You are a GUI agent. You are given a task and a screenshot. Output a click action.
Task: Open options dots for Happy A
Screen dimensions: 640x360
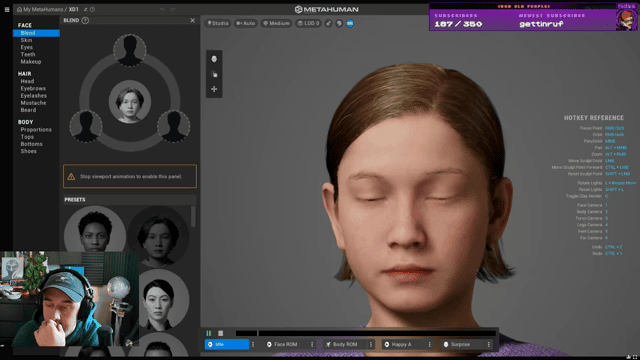click(x=430, y=344)
